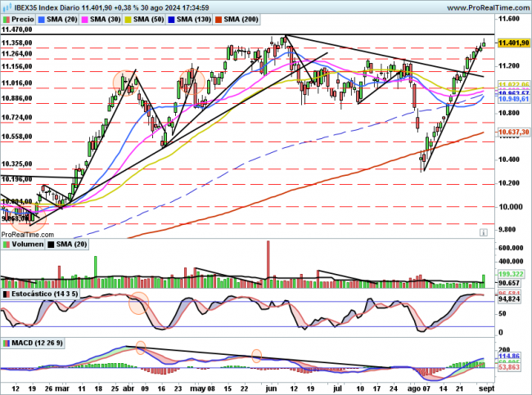Screen dimensions: 532x395
Task: Open the MACD (12 26 9) panel settings
Action: (32, 343)
